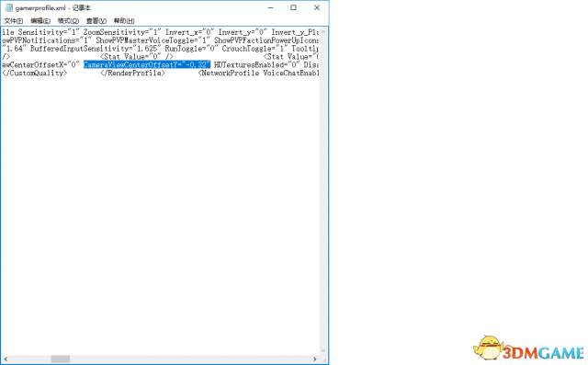The image size is (588, 365).
Task: Open the 格式(O) menu
Action: (x=68, y=20)
